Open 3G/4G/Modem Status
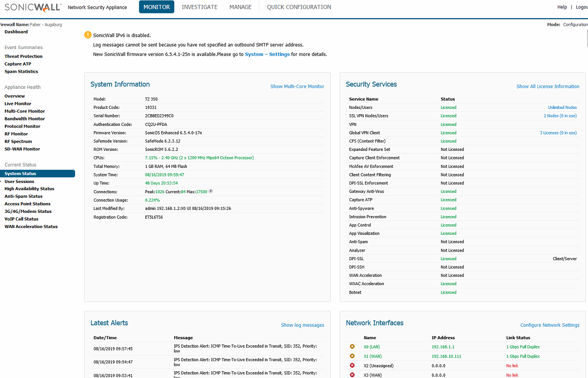The height and width of the screenshot is (378, 588). tap(28, 212)
